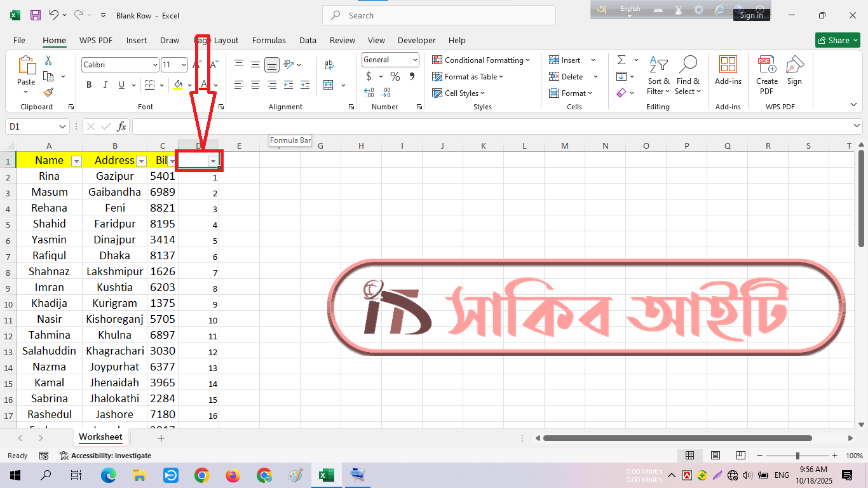The image size is (868, 488).
Task: Open the General number format dropdown
Action: [415, 60]
